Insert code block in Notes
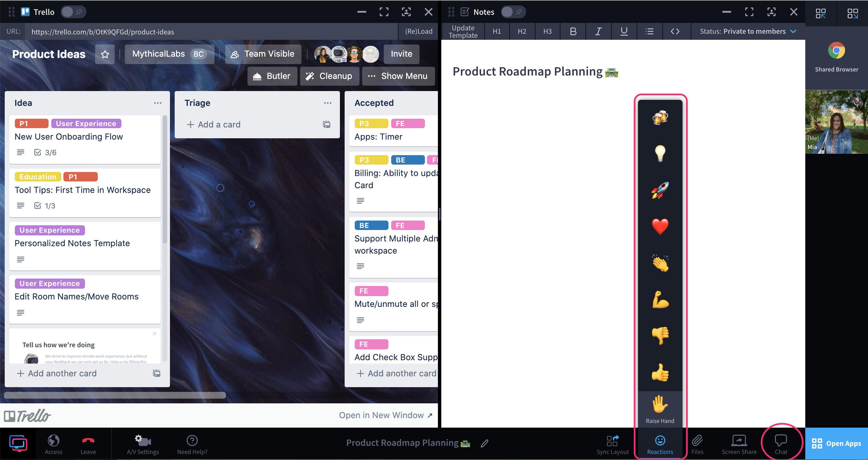The height and width of the screenshot is (460, 868). [675, 31]
